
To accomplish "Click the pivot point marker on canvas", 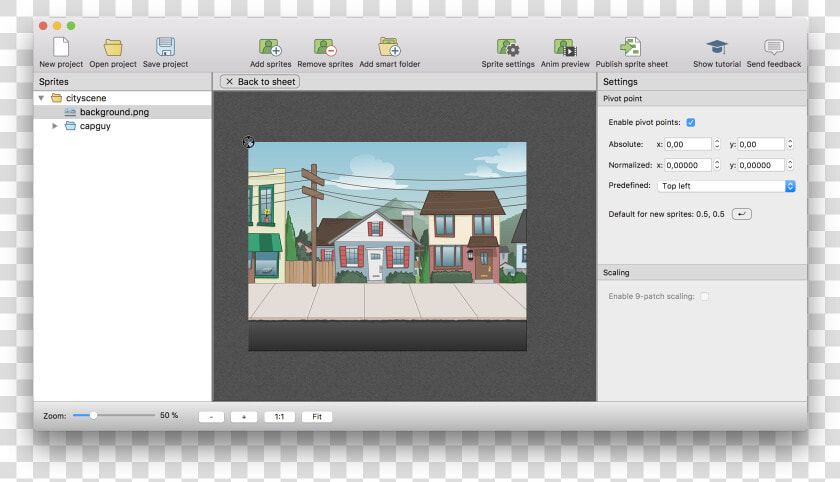I will tap(249, 142).
